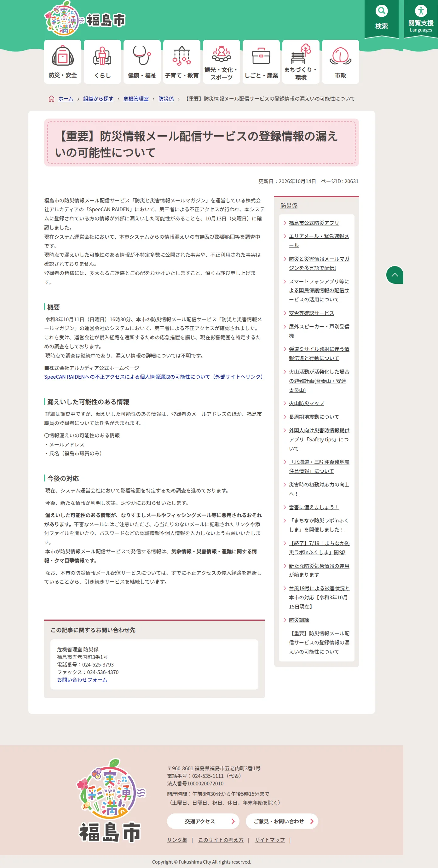Open 雪害に備えましょう！ sidebar link

click(x=314, y=507)
